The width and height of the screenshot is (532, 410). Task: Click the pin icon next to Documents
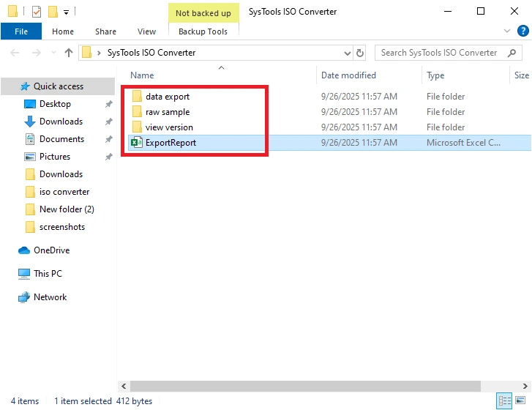108,139
